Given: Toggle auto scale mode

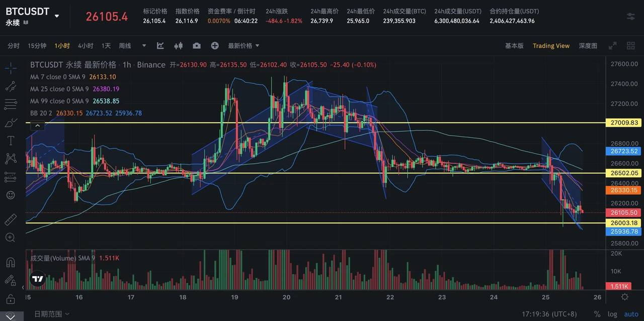Looking at the screenshot, I should tap(631, 314).
